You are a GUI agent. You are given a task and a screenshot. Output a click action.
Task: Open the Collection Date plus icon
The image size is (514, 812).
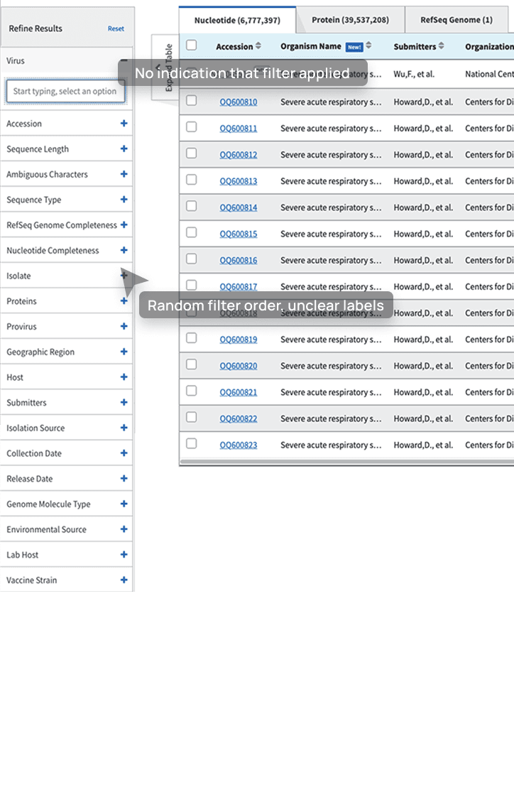coord(124,453)
